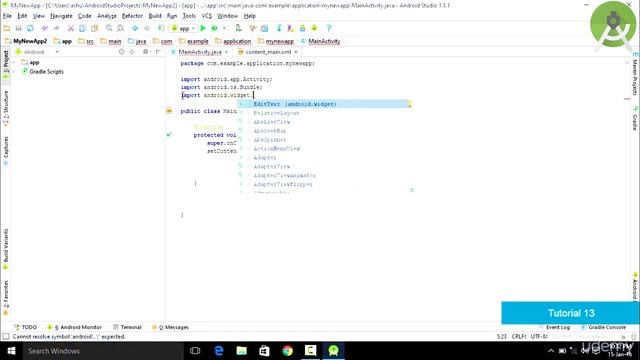The image size is (640, 360).
Task: Open the TODO tool window
Action: pos(25,327)
